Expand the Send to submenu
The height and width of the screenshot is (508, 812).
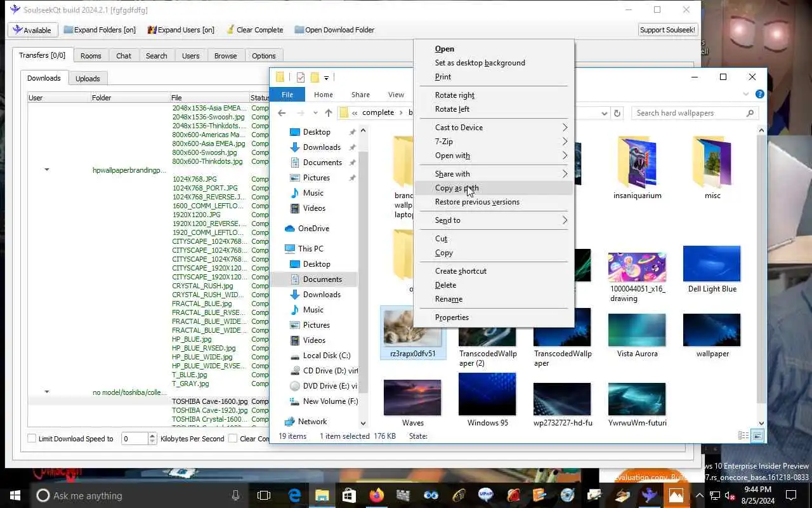tap(494, 220)
